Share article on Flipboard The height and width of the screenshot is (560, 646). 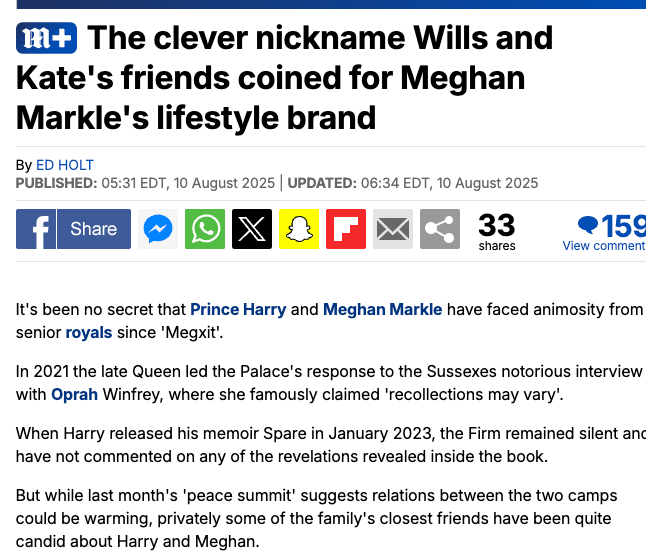346,229
